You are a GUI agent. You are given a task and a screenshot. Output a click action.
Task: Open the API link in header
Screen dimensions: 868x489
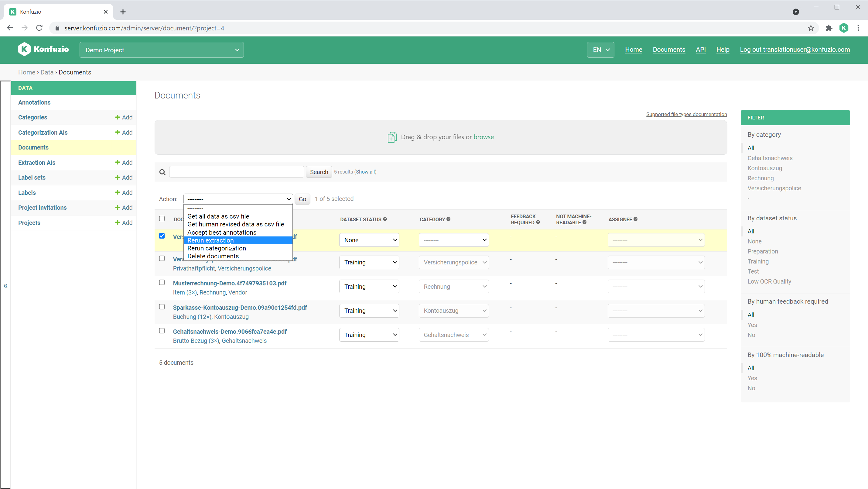point(701,50)
